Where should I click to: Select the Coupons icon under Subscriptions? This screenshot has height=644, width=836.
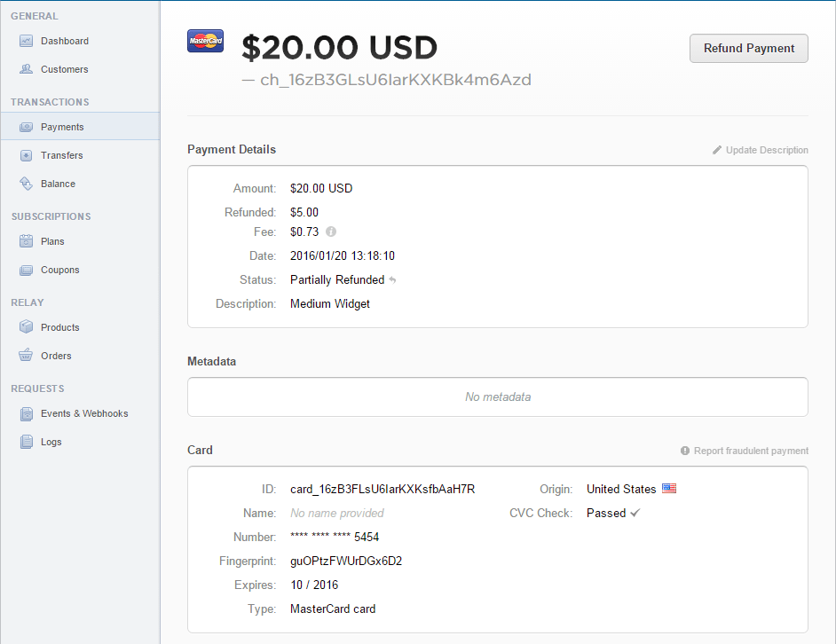(27, 270)
